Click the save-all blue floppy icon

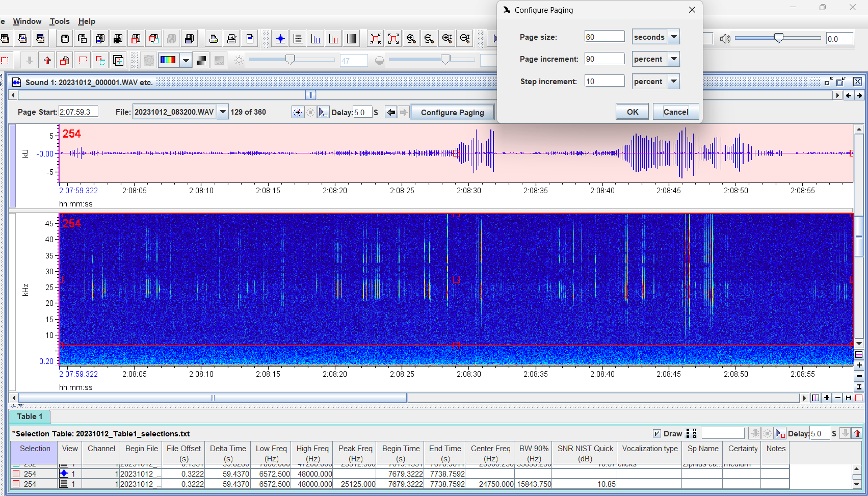pyautogui.click(x=189, y=39)
